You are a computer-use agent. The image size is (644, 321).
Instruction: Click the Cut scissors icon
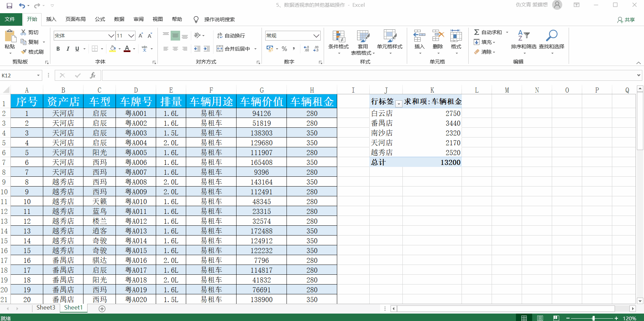(23, 32)
